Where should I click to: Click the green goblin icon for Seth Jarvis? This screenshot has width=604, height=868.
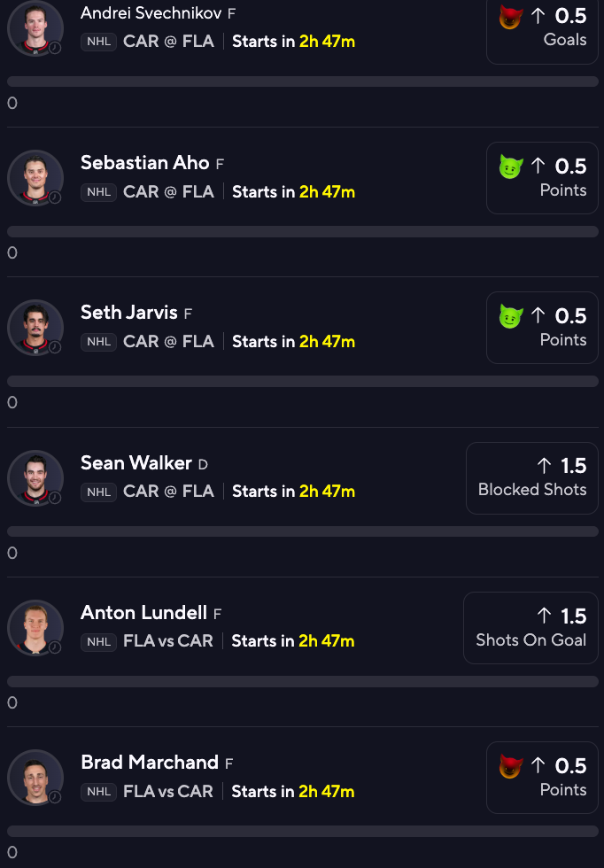510,317
